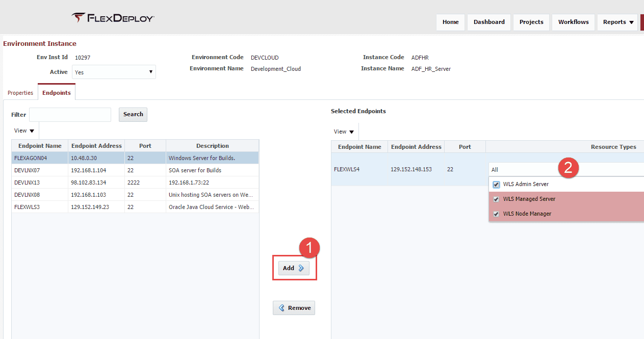Viewport: 644px width, 339px height.
Task: Select the Endpoints tab
Action: click(x=57, y=92)
